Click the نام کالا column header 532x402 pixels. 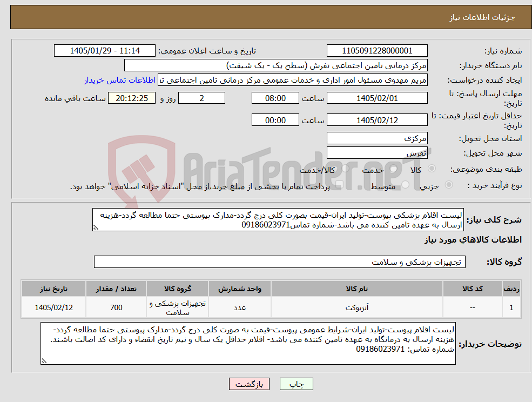(356, 289)
